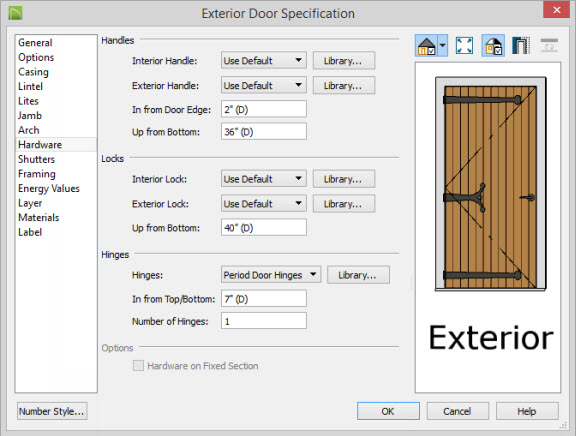The image size is (576, 436).
Task: Click the Library button for Hinges
Action: click(358, 275)
